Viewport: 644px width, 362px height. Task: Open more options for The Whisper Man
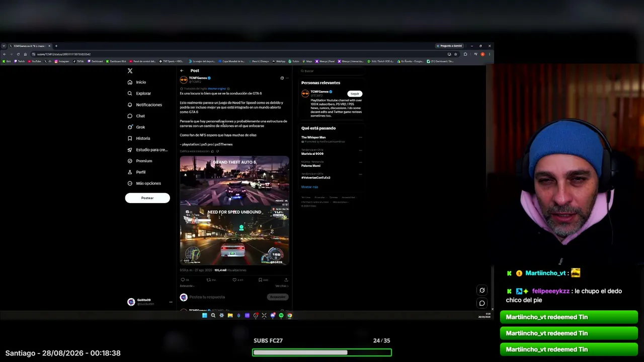click(360, 137)
